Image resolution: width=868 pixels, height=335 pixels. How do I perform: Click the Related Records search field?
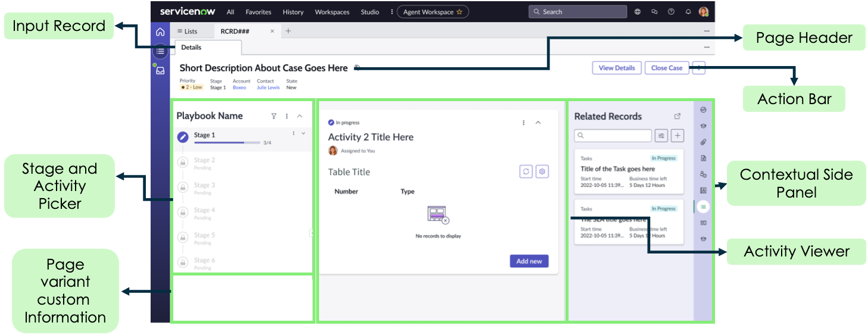613,136
